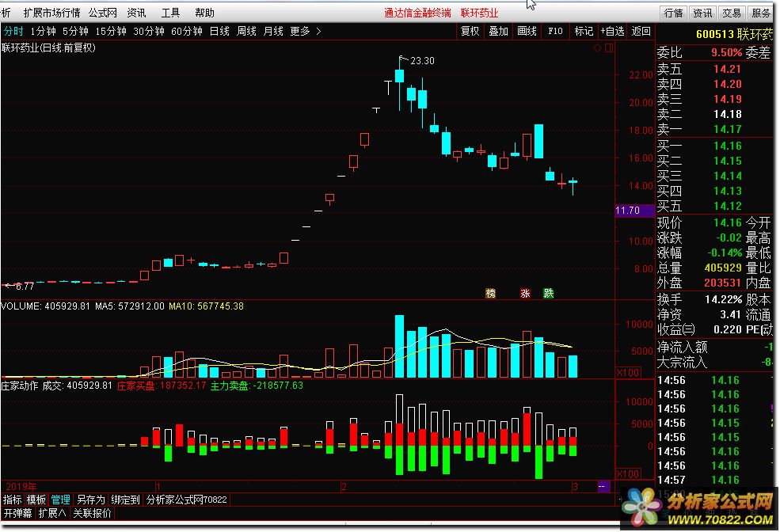Viewport: 780px width, 532px height.
Task: Select the 1分钟 period tab
Action: [43, 32]
